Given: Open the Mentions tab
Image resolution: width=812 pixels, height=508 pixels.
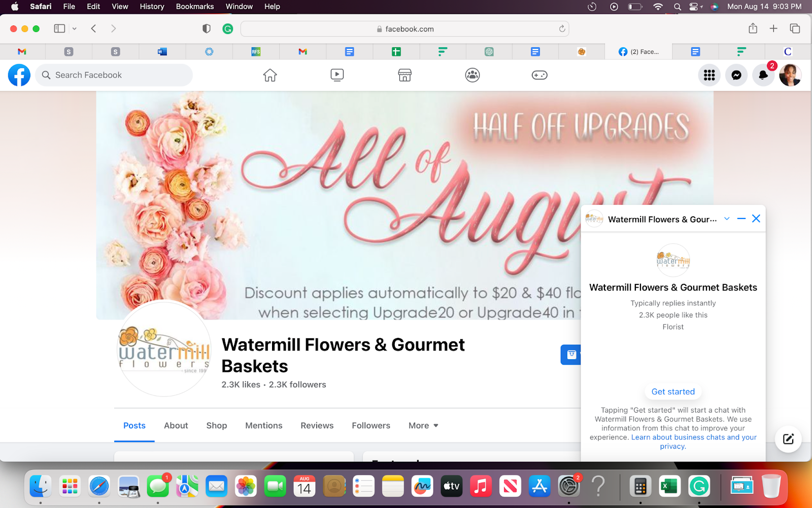Looking at the screenshot, I should [x=264, y=426].
